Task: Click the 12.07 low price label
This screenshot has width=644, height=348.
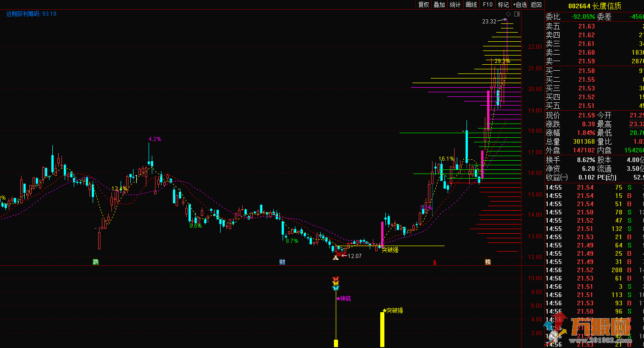Action: 355,256
